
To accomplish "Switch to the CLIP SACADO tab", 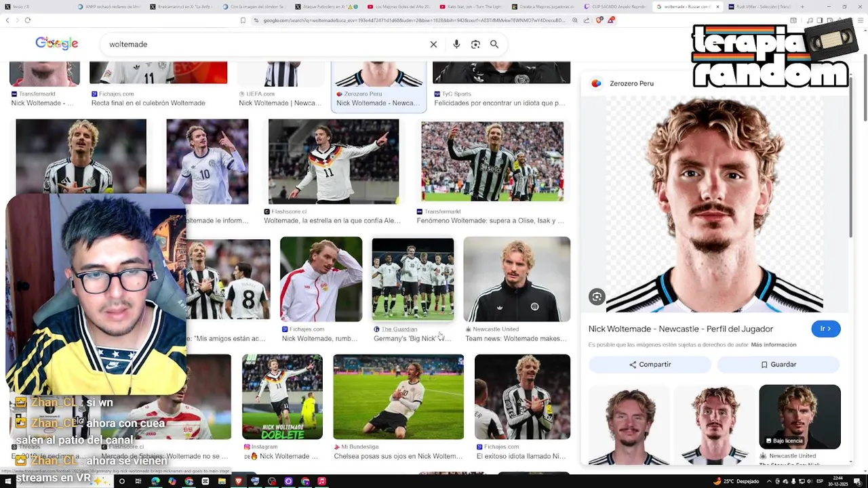I will coord(614,7).
